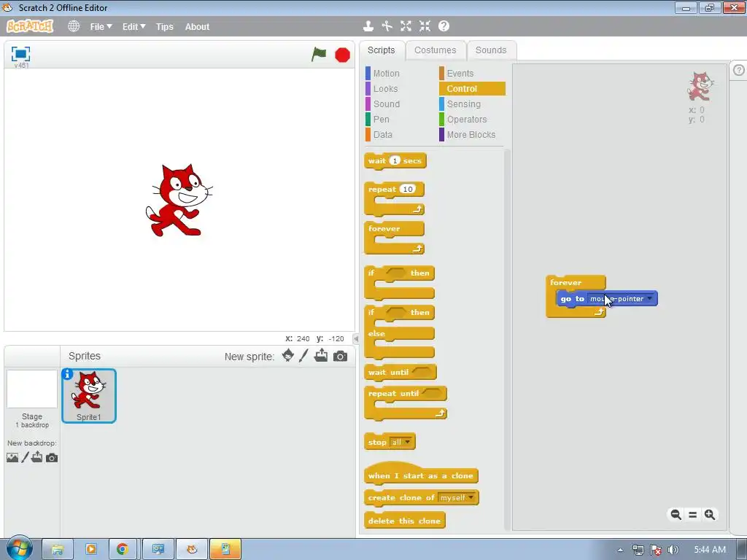The width and height of the screenshot is (747, 560).
Task: Paint a new sprite
Action: [303, 355]
